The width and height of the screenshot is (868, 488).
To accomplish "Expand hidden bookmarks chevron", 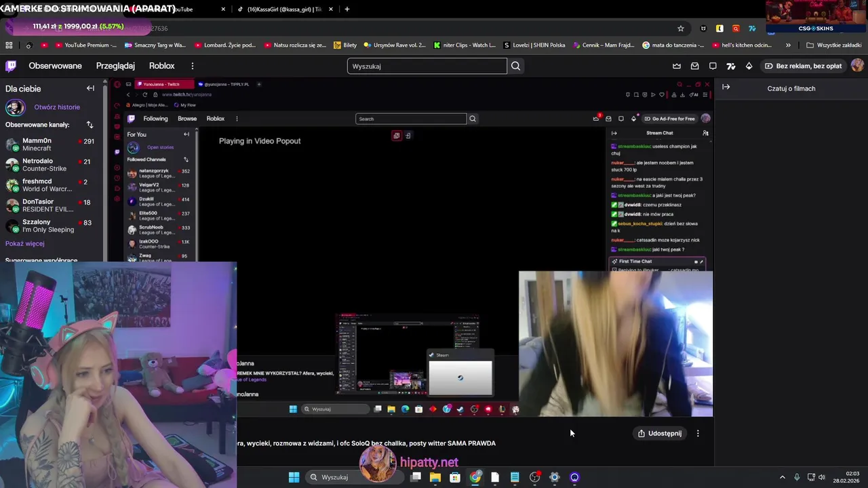I will click(788, 45).
